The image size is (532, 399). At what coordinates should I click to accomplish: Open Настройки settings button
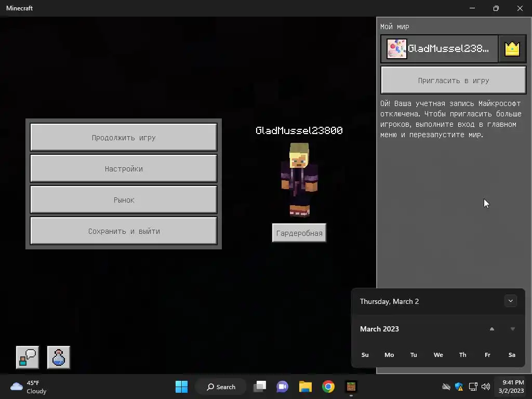pyautogui.click(x=124, y=169)
